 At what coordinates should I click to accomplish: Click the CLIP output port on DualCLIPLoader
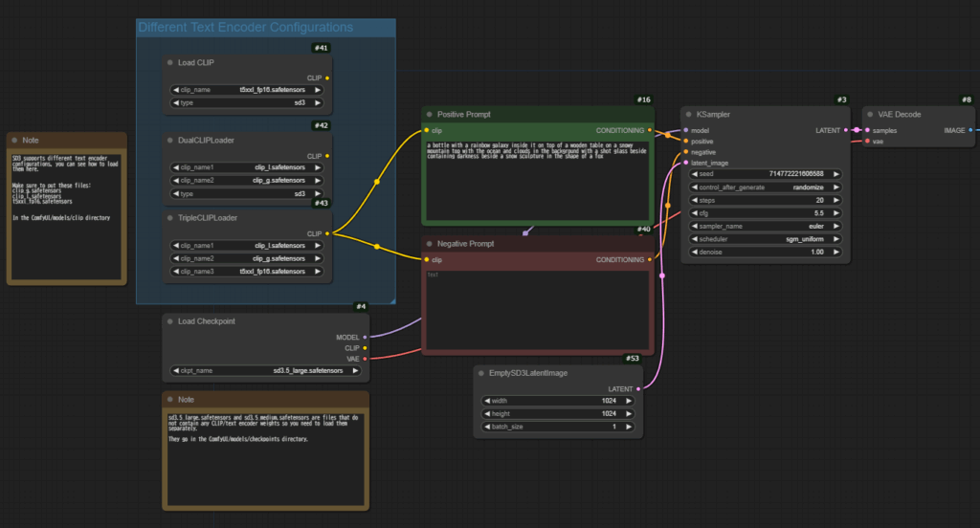tap(327, 156)
